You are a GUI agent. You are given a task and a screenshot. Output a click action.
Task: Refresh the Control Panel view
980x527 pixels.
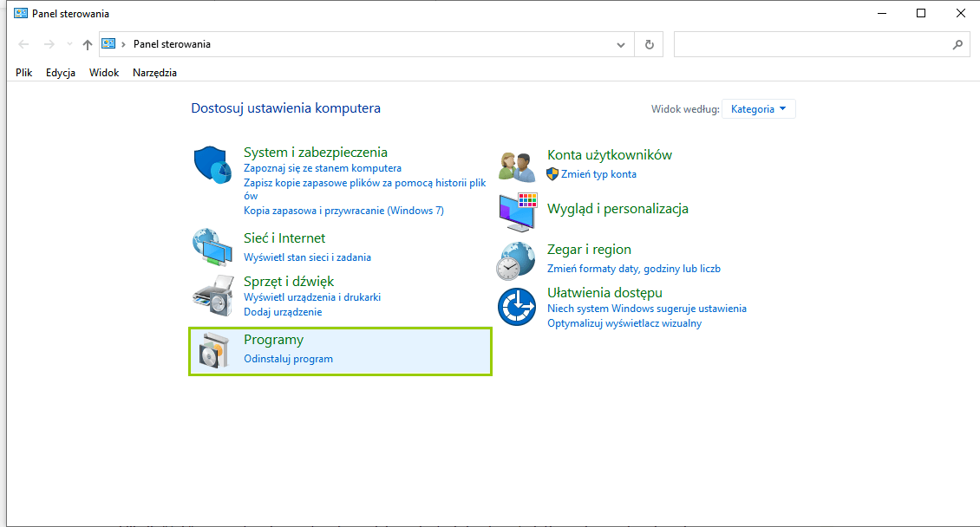point(650,44)
